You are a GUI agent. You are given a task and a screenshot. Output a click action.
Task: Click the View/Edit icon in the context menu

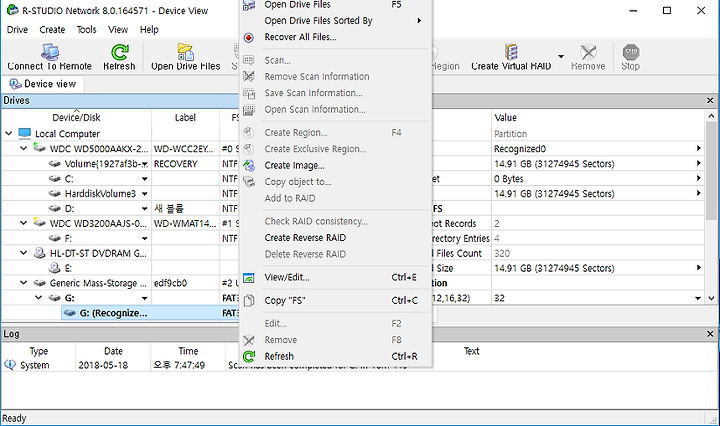(x=249, y=278)
